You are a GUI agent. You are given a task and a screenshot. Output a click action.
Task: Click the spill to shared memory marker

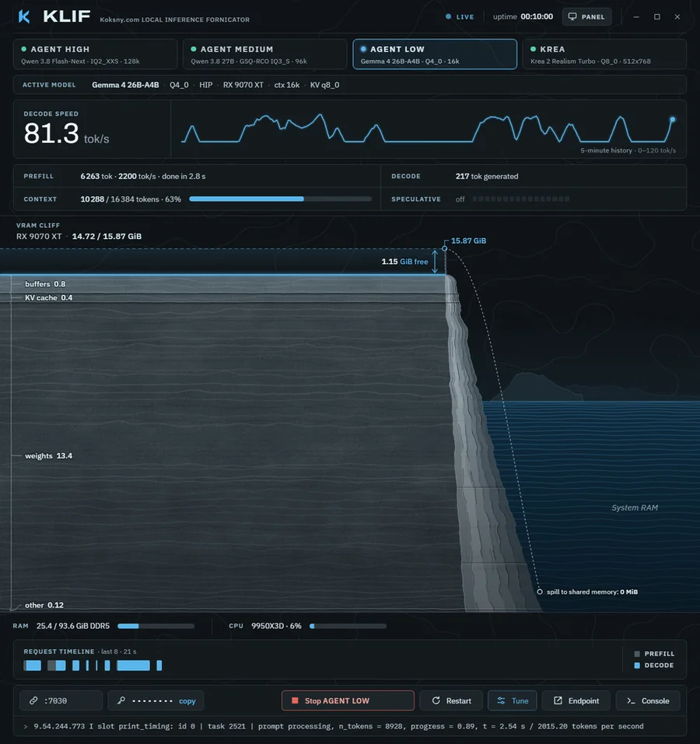(x=540, y=591)
